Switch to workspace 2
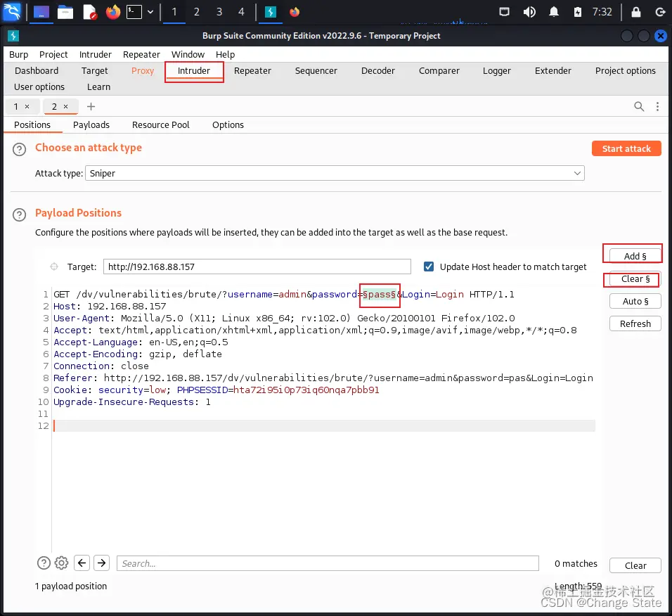This screenshot has height=616, width=672. (196, 12)
